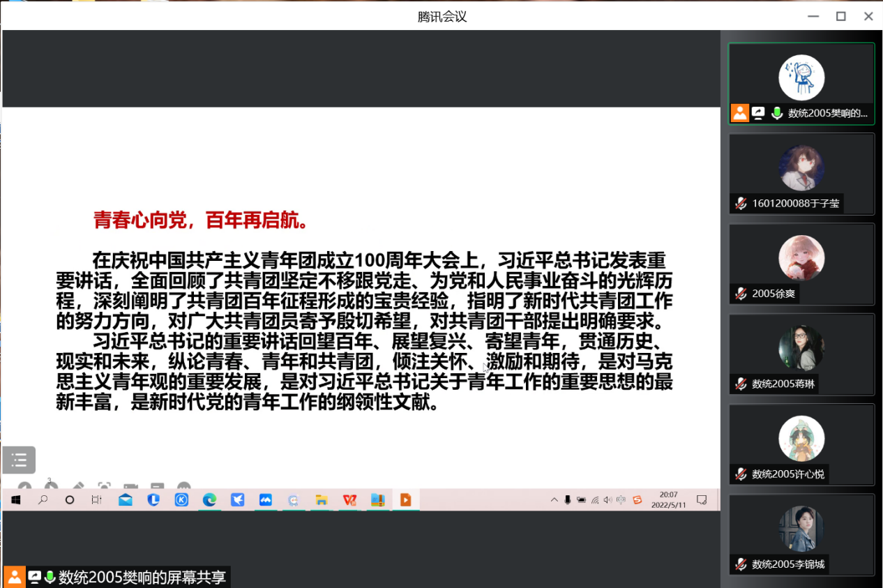Select the 数统2005蒋琳 participant video tile
Image resolution: width=883 pixels, height=588 pixels.
pos(801,354)
